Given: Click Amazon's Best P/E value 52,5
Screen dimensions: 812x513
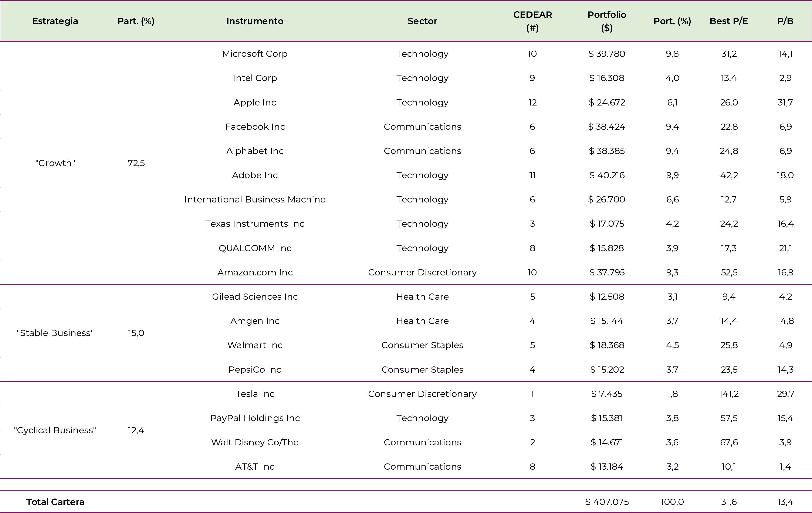Looking at the screenshot, I should click(x=729, y=273).
